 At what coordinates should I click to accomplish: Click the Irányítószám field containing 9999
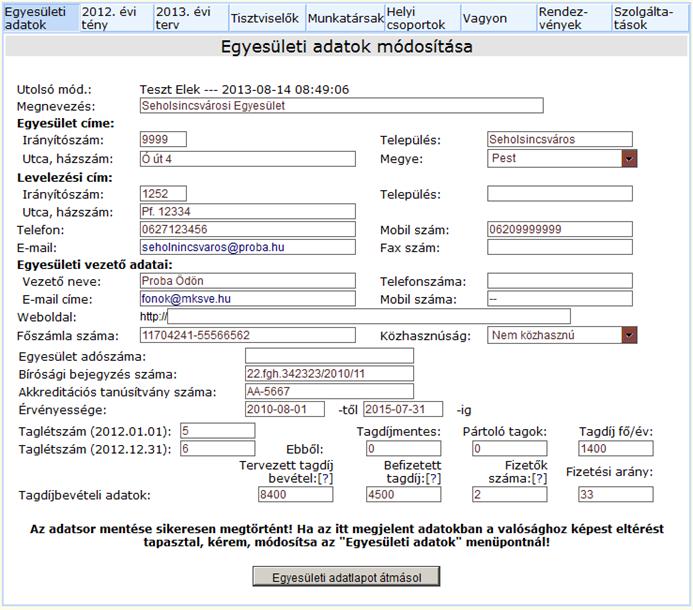[x=163, y=139]
